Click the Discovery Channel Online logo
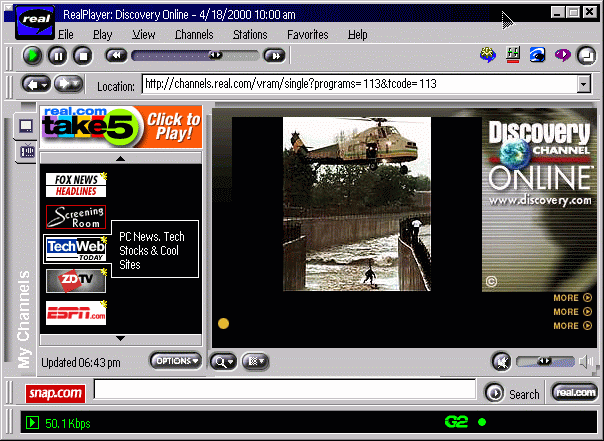 click(x=540, y=155)
